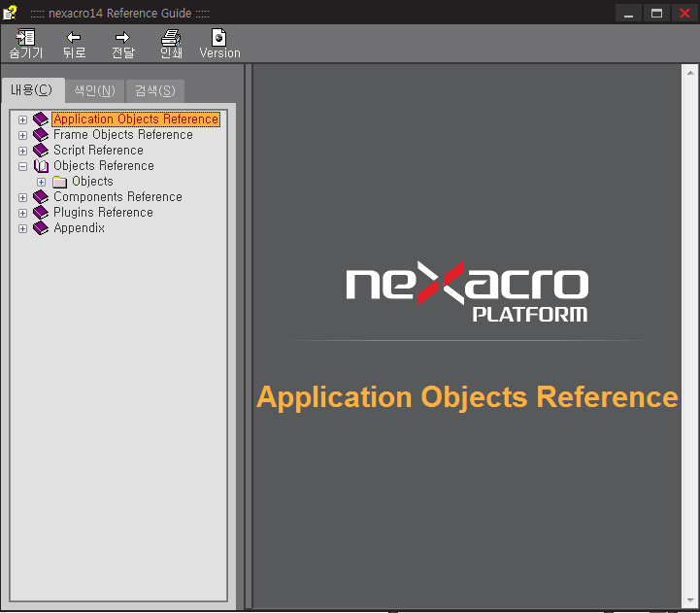700x613 pixels.
Task: Switch to the 검색(S) search tab
Action: pyautogui.click(x=155, y=91)
